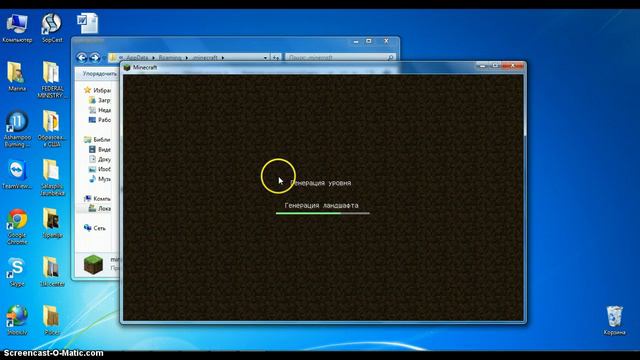Click the Roaming breadcrumb segment

[170, 58]
